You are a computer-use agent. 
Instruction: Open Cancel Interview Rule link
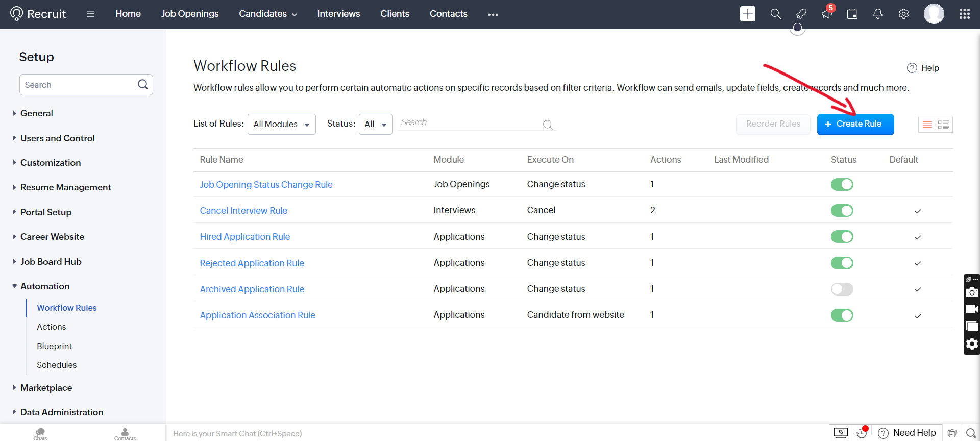pos(243,211)
